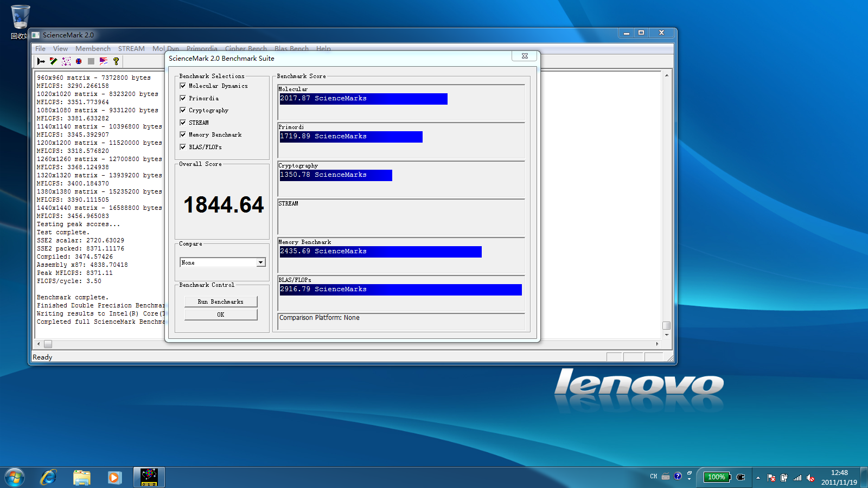Open the Windows Start orb

coord(15,478)
